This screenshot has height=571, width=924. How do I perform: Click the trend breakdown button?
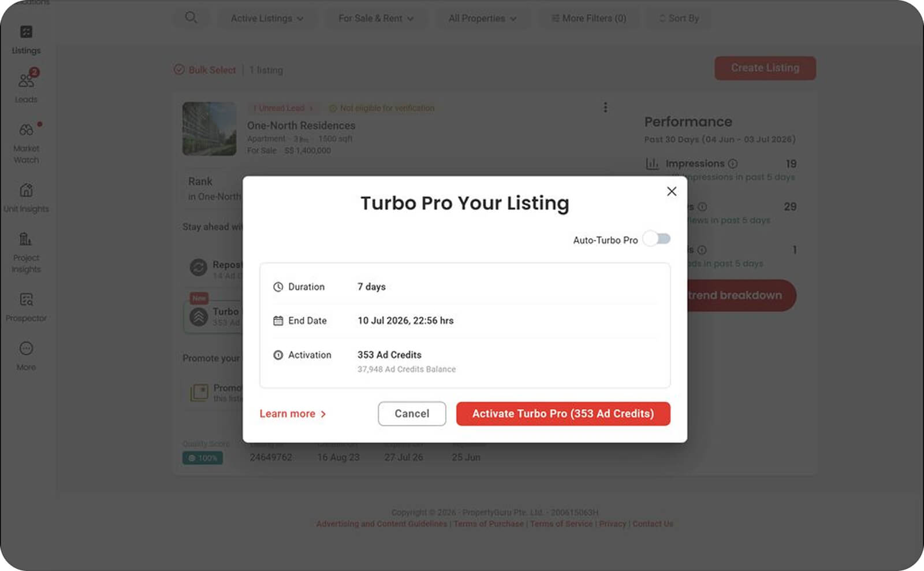[735, 295]
